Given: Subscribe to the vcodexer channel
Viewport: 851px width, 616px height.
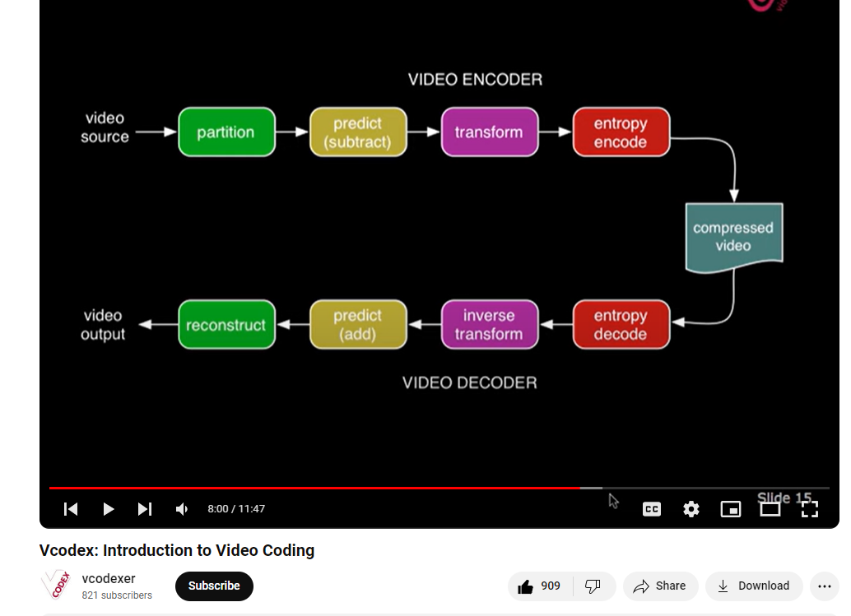Looking at the screenshot, I should [214, 586].
